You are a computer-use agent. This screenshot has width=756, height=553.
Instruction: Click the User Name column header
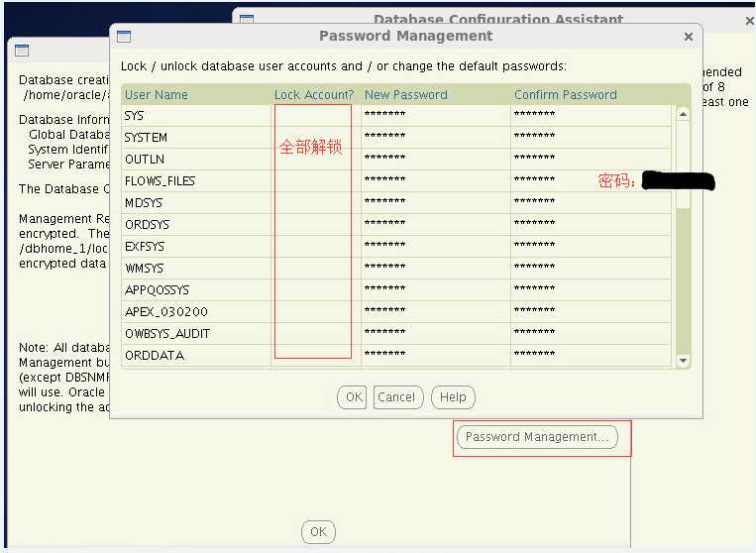coord(196,95)
